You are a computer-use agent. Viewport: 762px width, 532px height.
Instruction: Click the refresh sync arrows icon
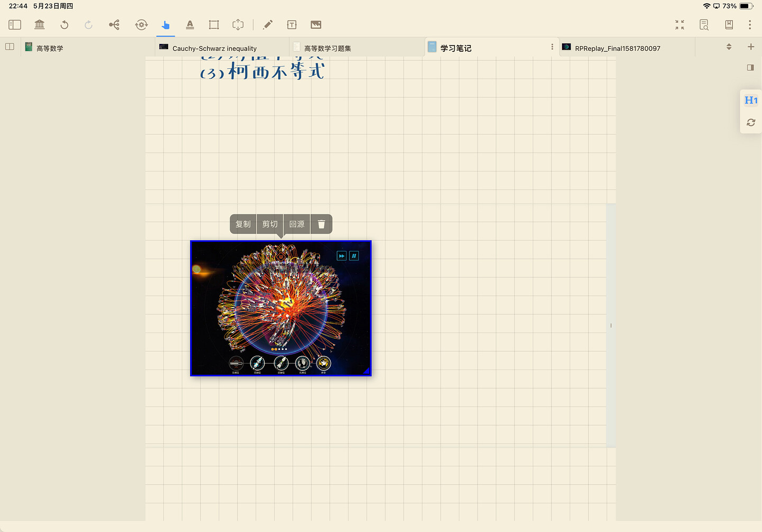pyautogui.click(x=751, y=122)
